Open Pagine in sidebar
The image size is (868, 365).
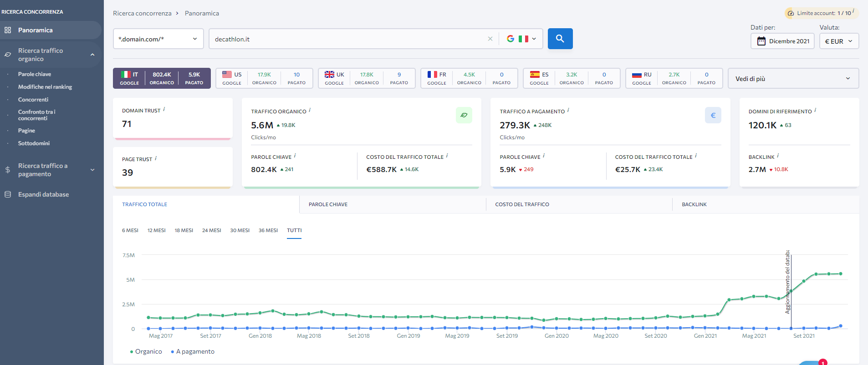coord(26,131)
